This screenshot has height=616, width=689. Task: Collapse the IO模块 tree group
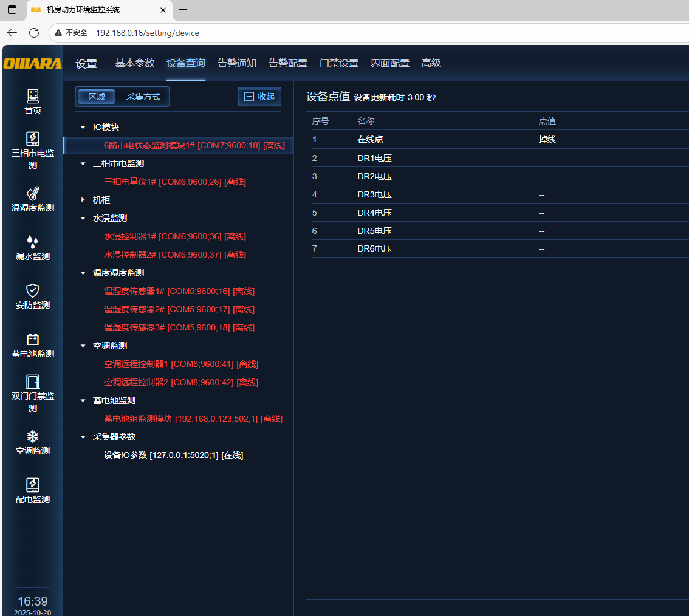[x=83, y=128]
